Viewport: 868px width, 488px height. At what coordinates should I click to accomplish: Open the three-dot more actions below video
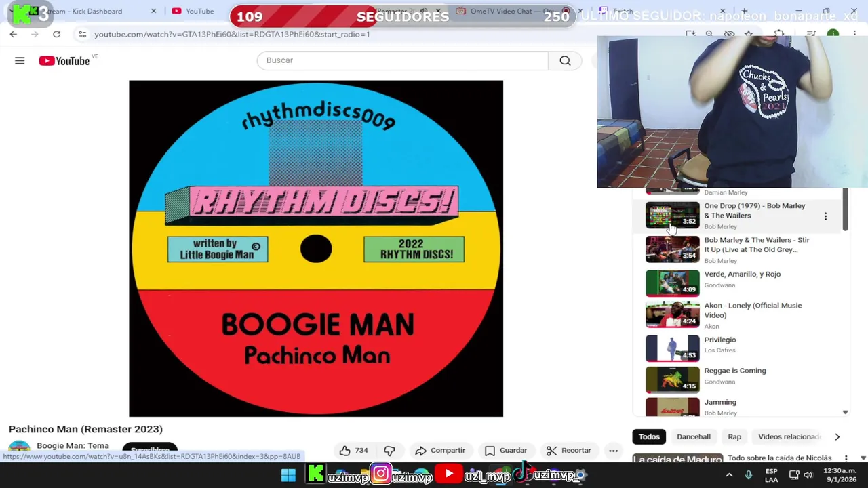[x=613, y=450]
